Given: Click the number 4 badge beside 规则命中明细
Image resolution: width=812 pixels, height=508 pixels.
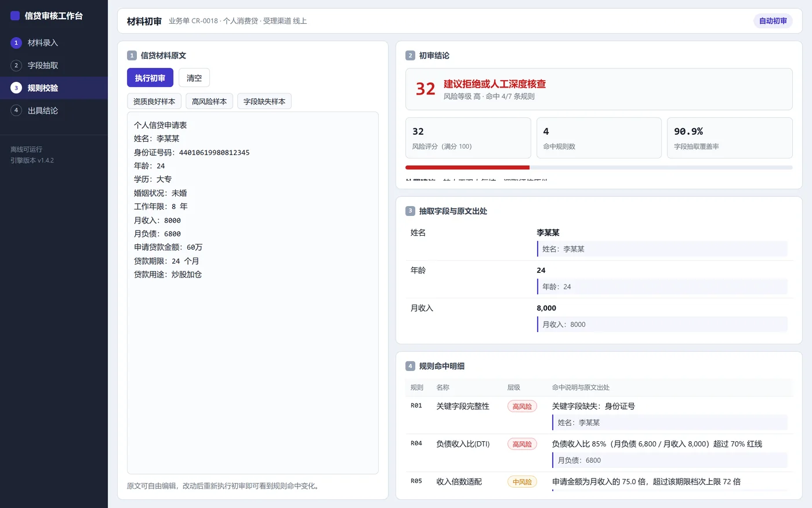Looking at the screenshot, I should pyautogui.click(x=410, y=366).
